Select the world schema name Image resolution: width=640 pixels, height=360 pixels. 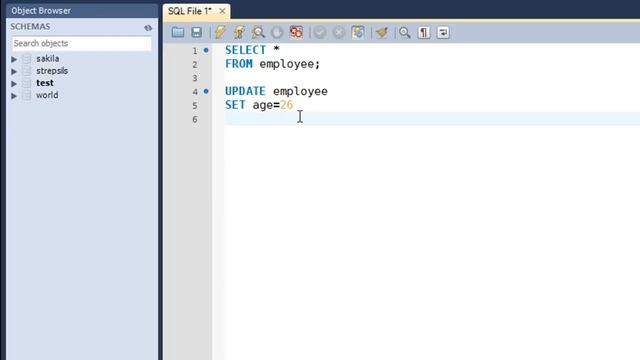pos(47,95)
